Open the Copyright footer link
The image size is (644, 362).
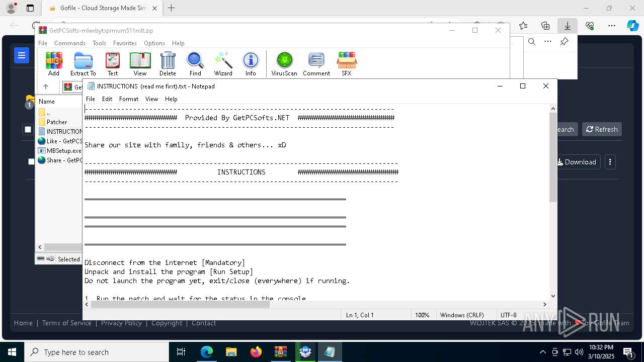pyautogui.click(x=167, y=323)
